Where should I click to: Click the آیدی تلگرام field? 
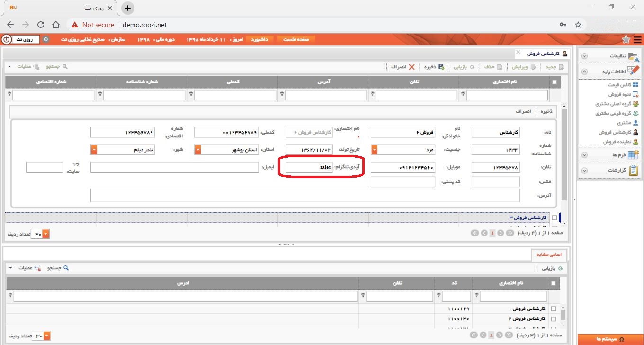pyautogui.click(x=309, y=167)
